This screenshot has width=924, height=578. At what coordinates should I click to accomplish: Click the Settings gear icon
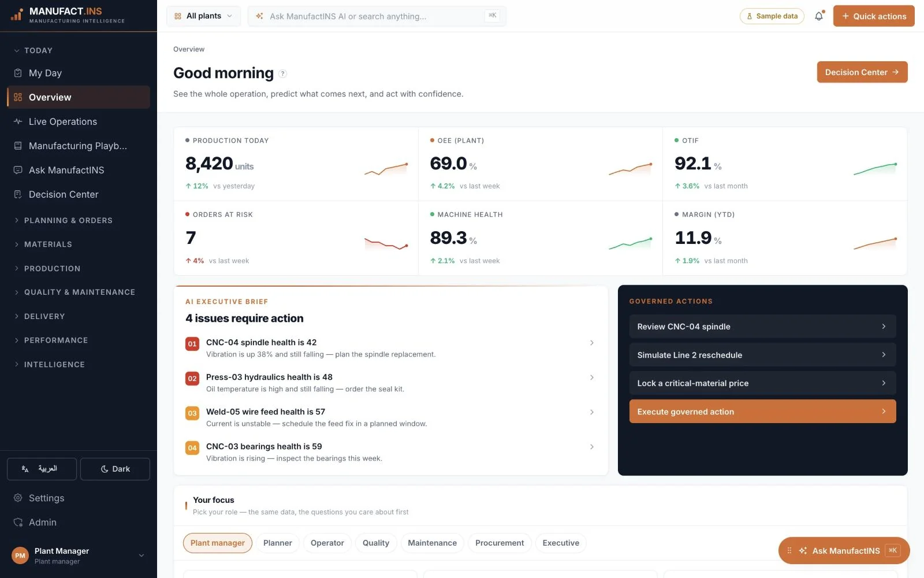coord(18,498)
